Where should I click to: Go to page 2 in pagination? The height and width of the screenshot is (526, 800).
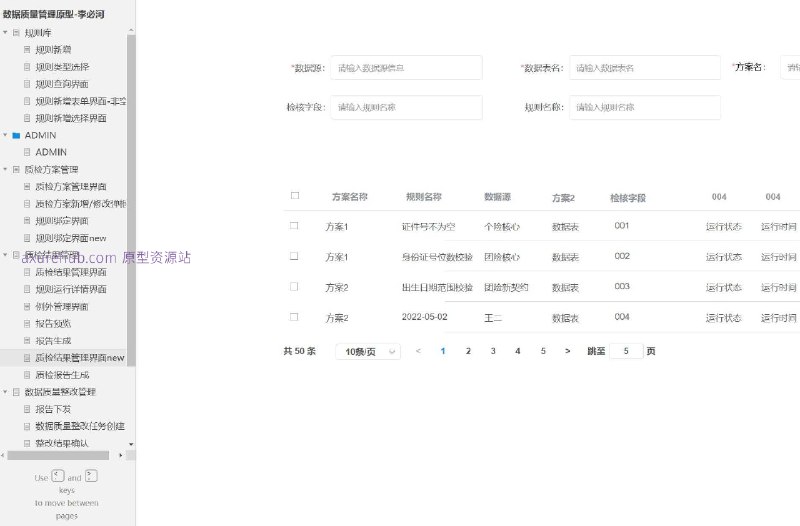point(468,351)
